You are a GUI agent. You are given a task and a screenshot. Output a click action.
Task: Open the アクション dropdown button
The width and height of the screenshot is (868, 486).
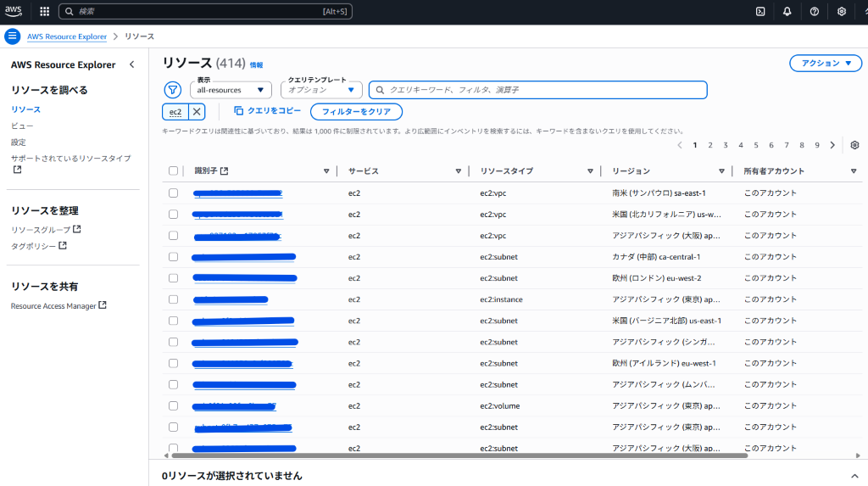point(826,63)
